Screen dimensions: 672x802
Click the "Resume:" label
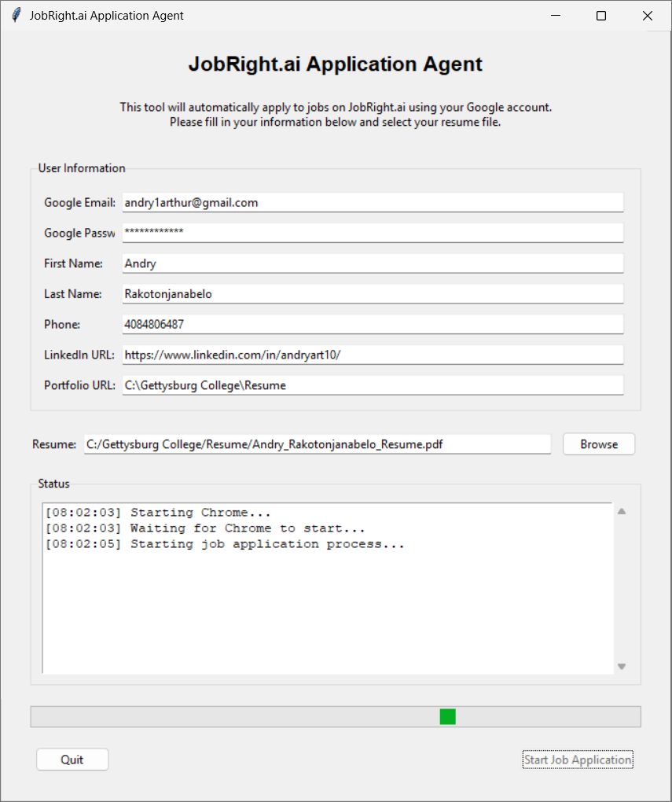click(54, 444)
